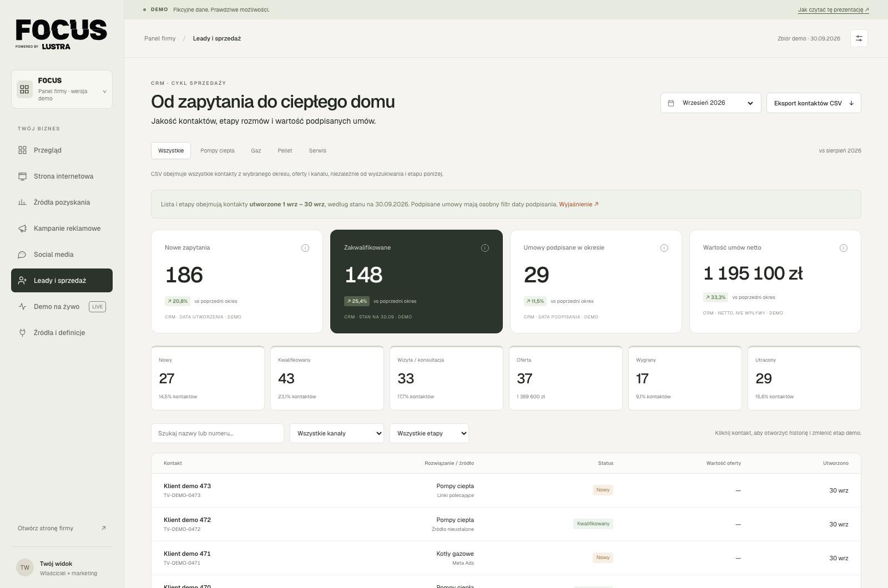Viewport: 888px width, 588px height.
Task: Select the Utracony stage card
Action: 804,378
